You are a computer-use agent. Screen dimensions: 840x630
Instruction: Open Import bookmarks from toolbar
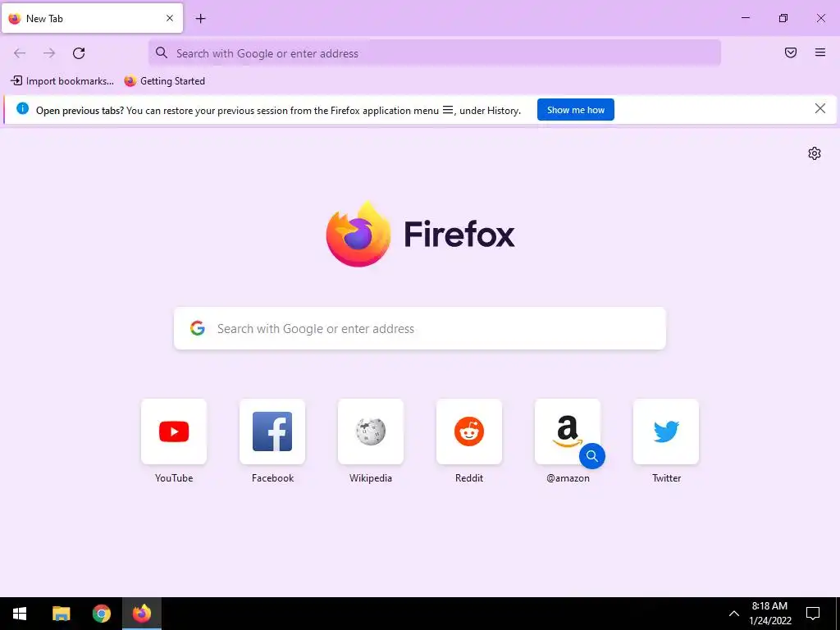[62, 81]
